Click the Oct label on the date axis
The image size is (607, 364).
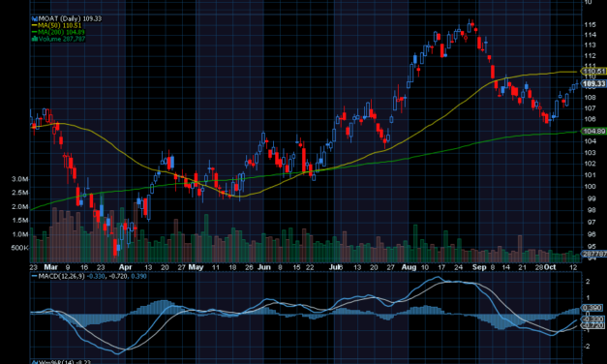coord(550,267)
